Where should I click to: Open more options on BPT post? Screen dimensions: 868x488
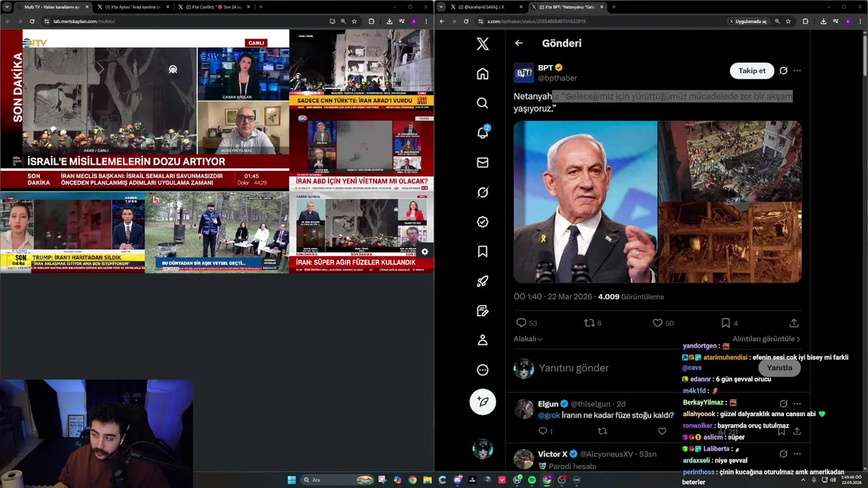click(x=797, y=70)
